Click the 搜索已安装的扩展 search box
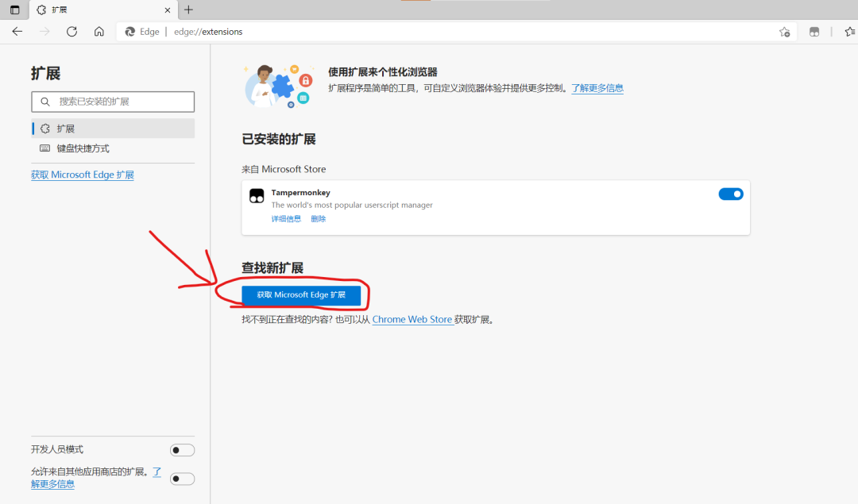 point(113,102)
